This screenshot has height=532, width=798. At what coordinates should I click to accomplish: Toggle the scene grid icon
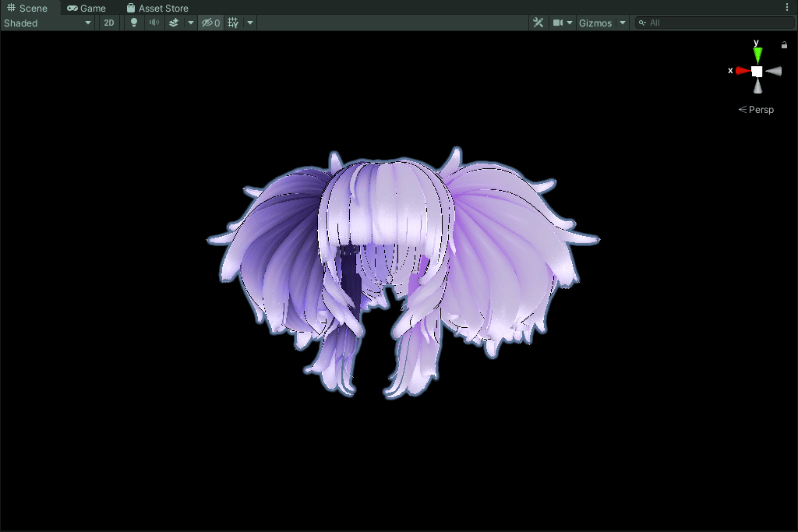[233, 23]
